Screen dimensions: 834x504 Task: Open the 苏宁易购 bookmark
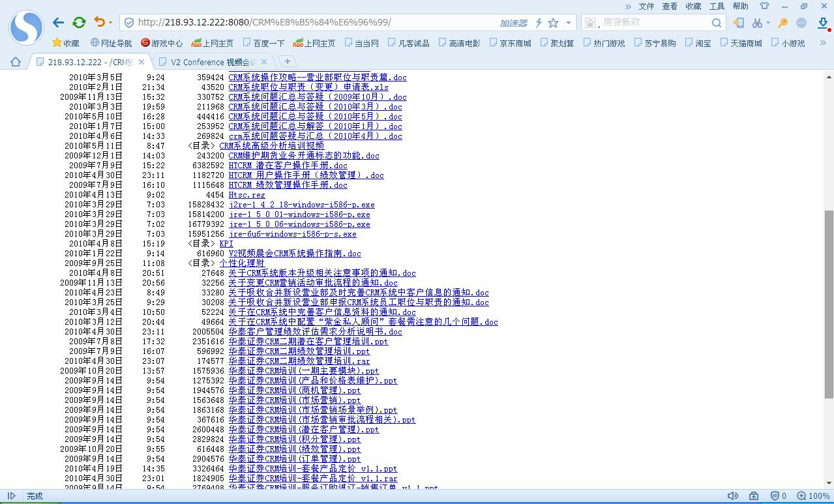655,43
